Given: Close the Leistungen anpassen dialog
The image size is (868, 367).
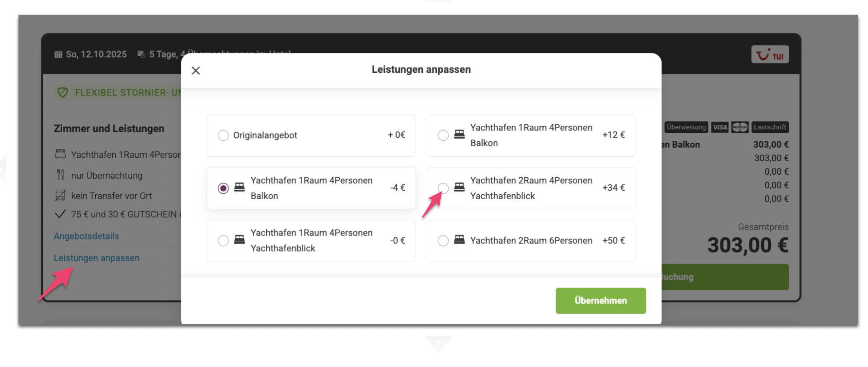Looking at the screenshot, I should point(196,71).
